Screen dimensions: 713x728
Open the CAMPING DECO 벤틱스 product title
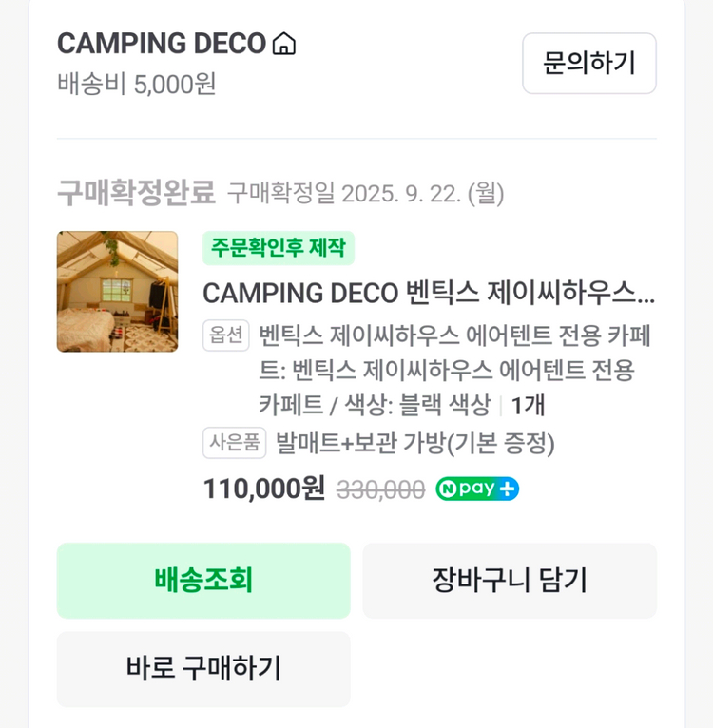click(x=428, y=292)
